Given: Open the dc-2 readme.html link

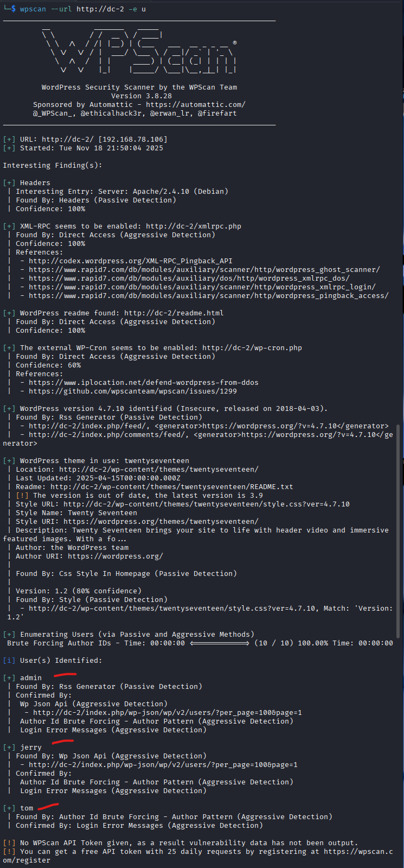Looking at the screenshot, I should click(174, 313).
